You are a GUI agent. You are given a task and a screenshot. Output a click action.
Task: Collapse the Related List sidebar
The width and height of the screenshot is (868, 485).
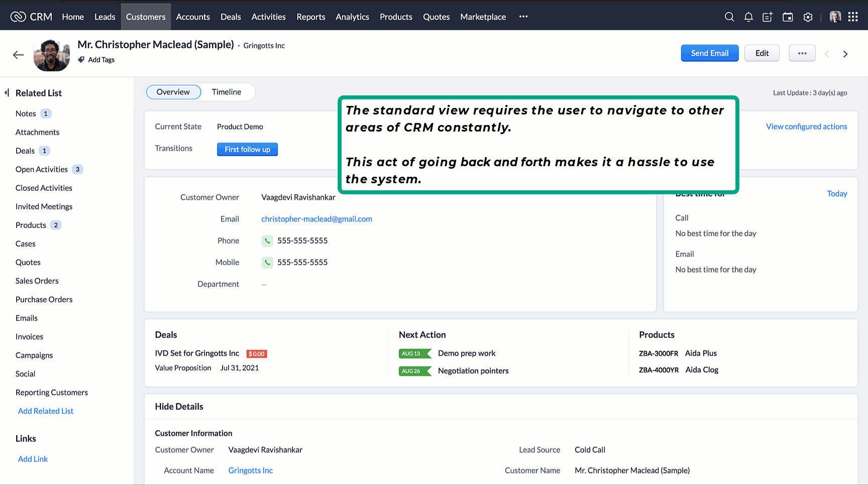(7, 93)
